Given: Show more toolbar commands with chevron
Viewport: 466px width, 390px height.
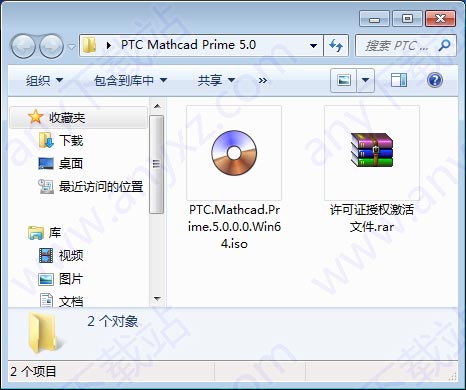Looking at the screenshot, I should 263,80.
